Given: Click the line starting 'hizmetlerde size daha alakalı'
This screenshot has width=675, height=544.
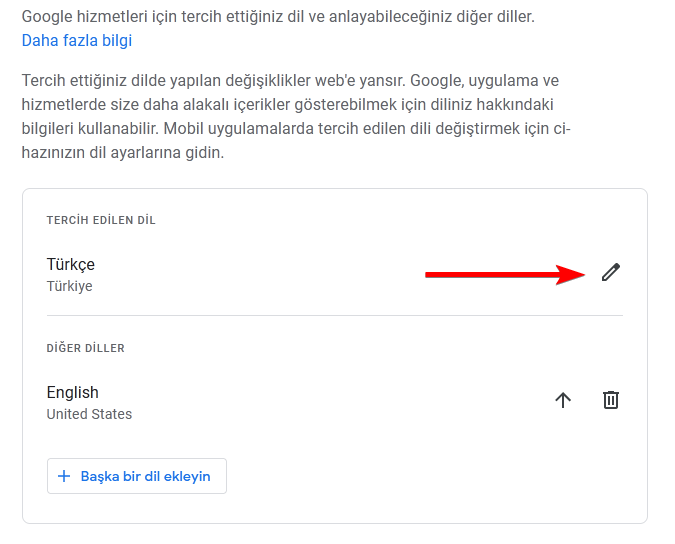Looking at the screenshot, I should tap(288, 104).
